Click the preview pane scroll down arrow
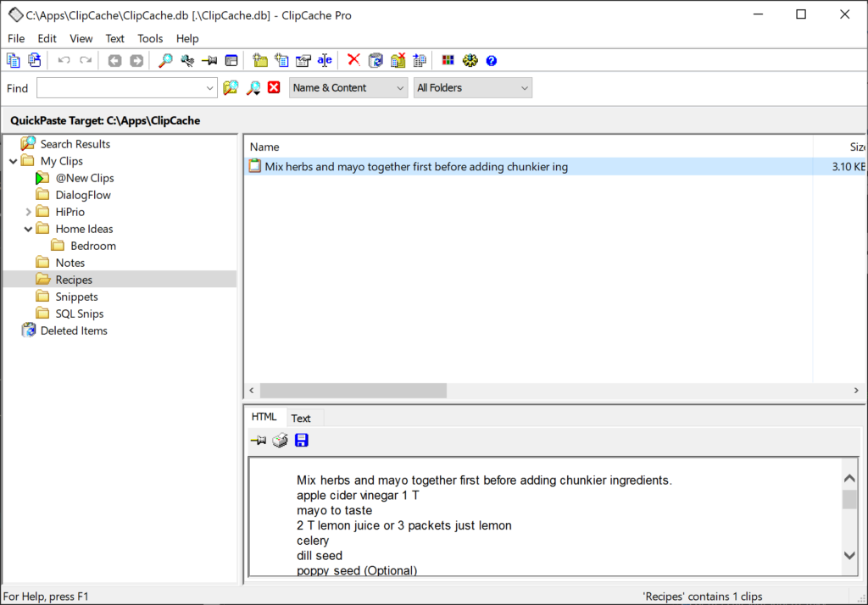 (849, 555)
